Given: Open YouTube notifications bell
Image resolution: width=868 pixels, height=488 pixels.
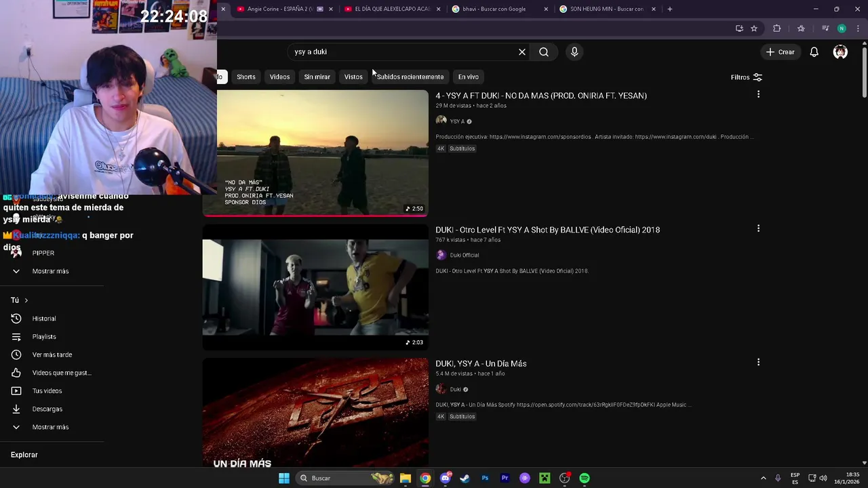Looking at the screenshot, I should coord(814,52).
